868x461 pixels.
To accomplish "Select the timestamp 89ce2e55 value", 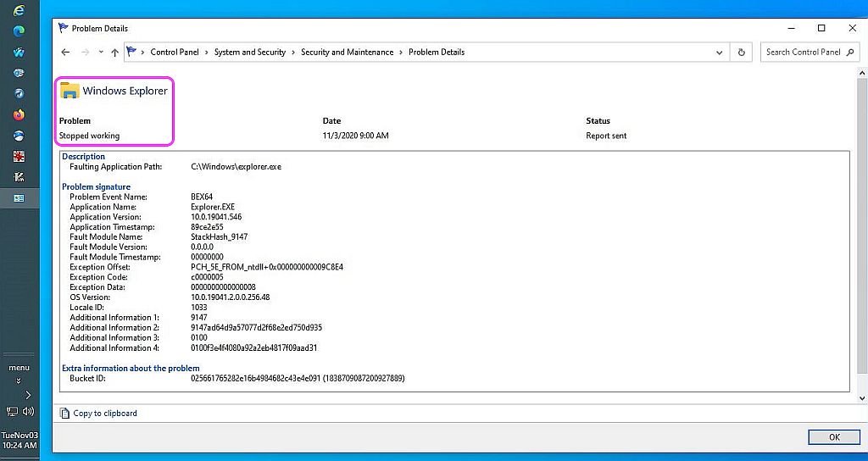I will pos(207,227).
